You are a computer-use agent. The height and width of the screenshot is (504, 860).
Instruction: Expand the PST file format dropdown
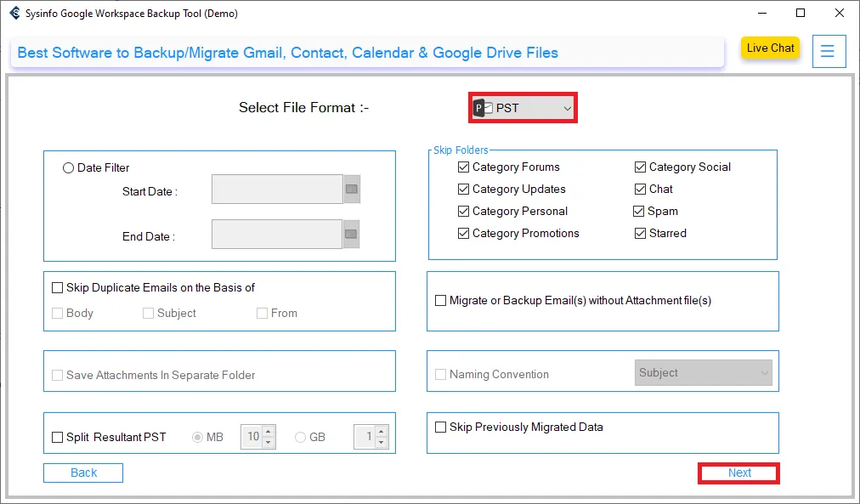pyautogui.click(x=567, y=108)
